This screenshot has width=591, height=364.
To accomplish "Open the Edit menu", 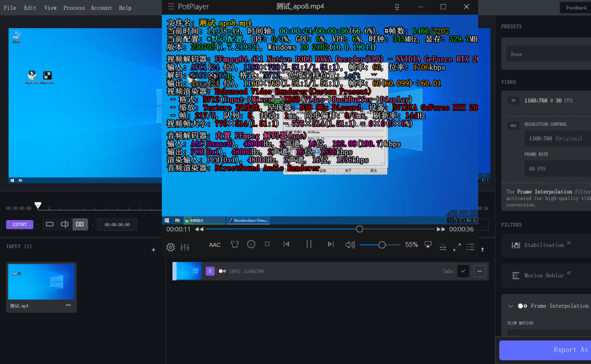I will click(30, 8).
